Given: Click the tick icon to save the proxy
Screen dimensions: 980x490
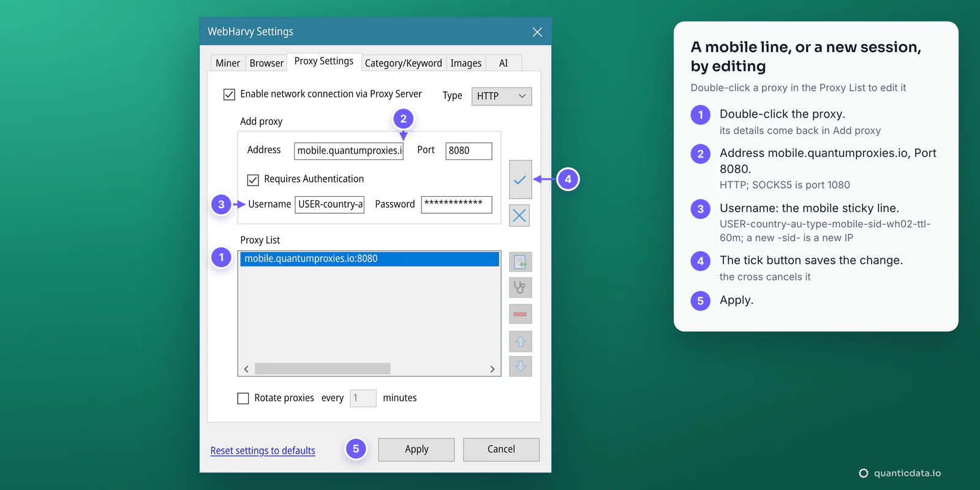Looking at the screenshot, I should pos(520,179).
